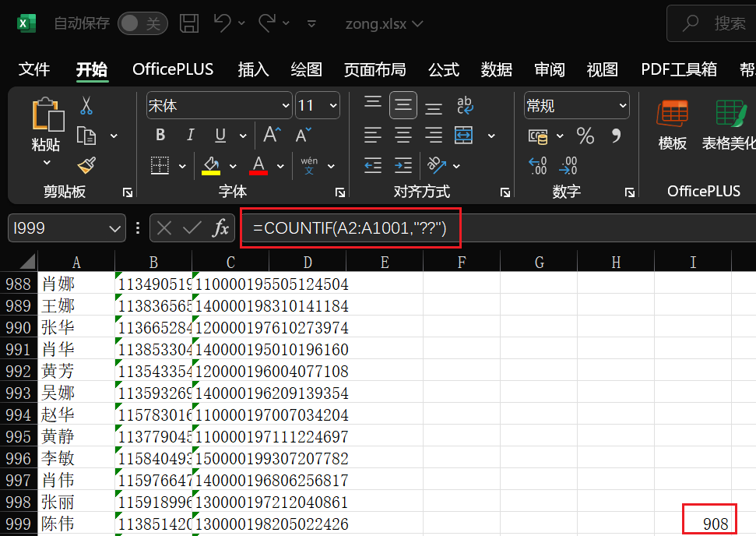The width and height of the screenshot is (756, 536).
Task: Click the Merge and Center cells icon
Action: point(464,136)
